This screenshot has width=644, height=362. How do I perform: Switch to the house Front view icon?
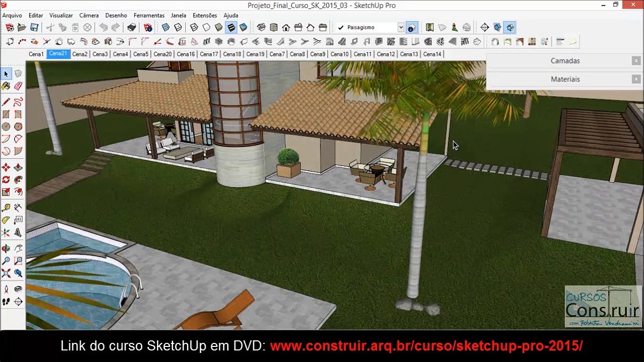286,27
